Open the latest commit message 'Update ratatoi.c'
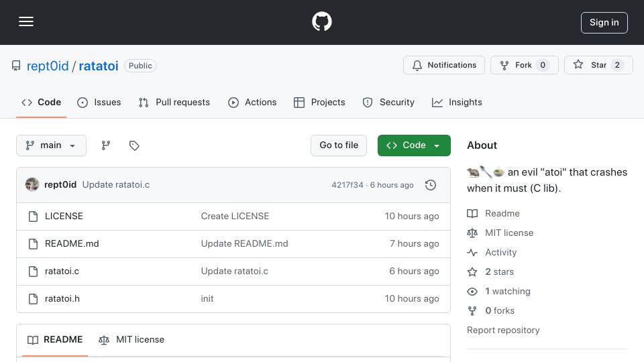Image resolution: width=644 pixels, height=362 pixels. (x=116, y=185)
